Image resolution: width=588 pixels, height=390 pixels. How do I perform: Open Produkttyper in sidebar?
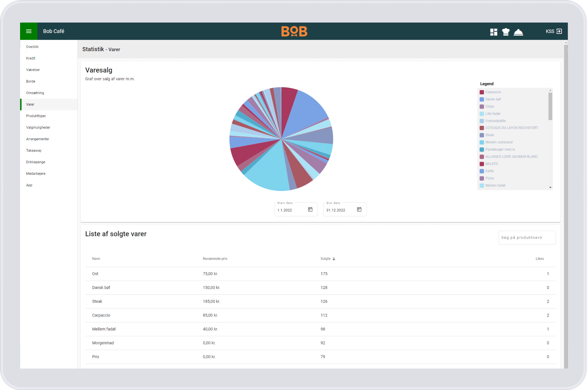pos(36,116)
